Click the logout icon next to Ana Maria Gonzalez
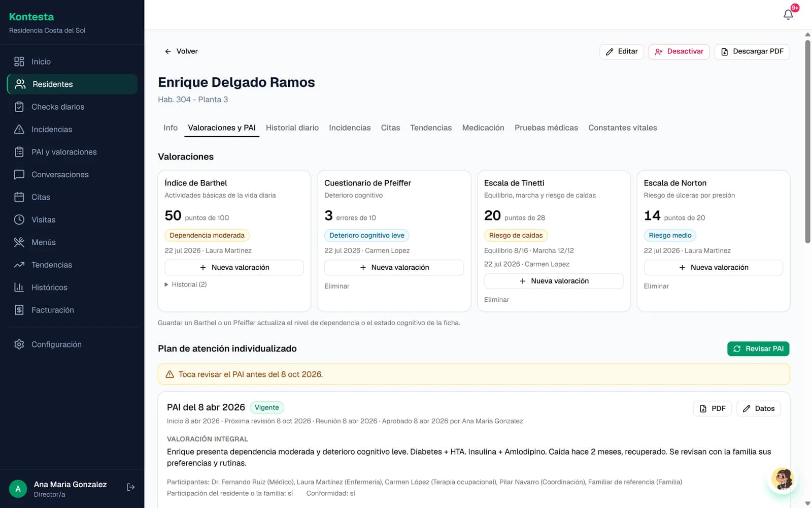 point(130,487)
